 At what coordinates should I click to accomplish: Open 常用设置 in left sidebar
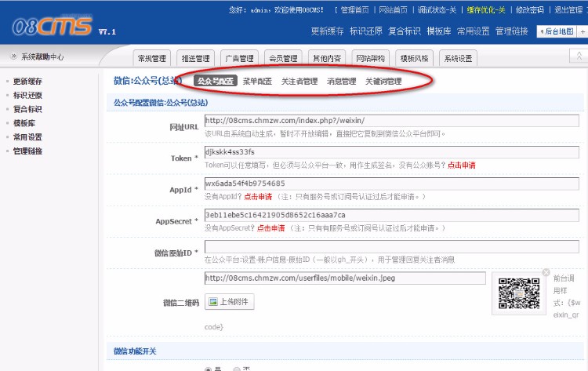(x=27, y=137)
